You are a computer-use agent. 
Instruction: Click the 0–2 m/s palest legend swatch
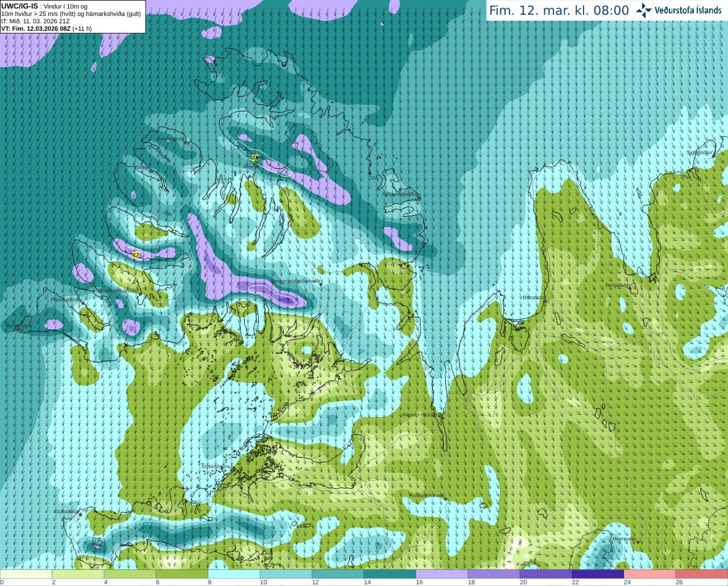[26, 574]
